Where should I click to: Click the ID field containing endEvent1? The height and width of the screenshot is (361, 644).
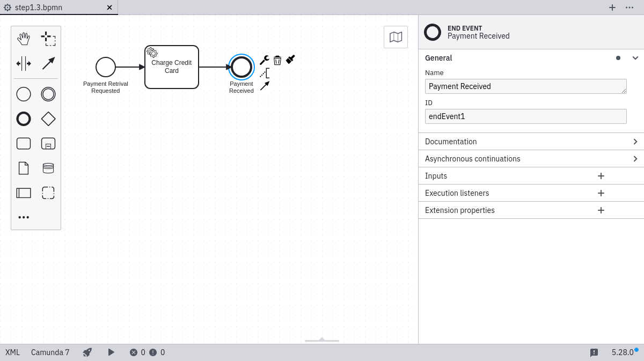click(x=526, y=116)
